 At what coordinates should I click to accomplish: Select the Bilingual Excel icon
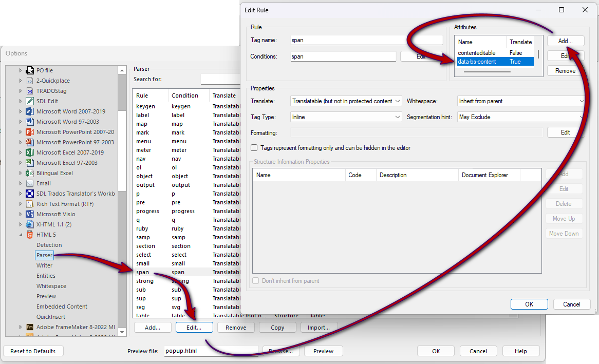coord(29,173)
